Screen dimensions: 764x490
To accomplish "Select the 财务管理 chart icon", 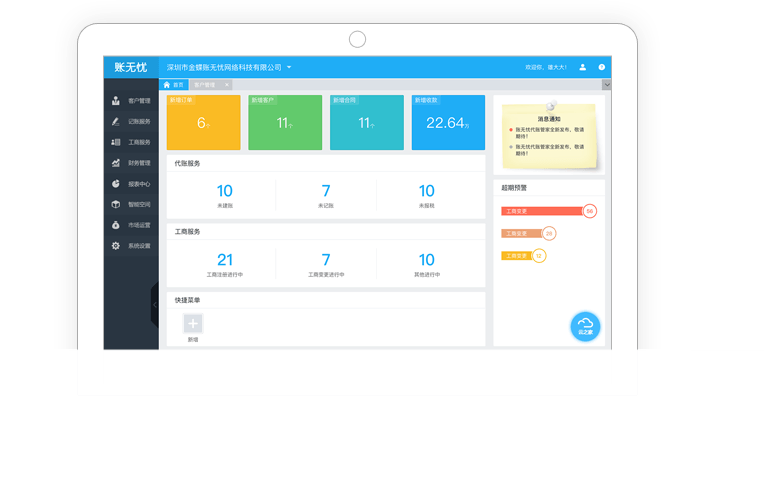I will tap(116, 163).
